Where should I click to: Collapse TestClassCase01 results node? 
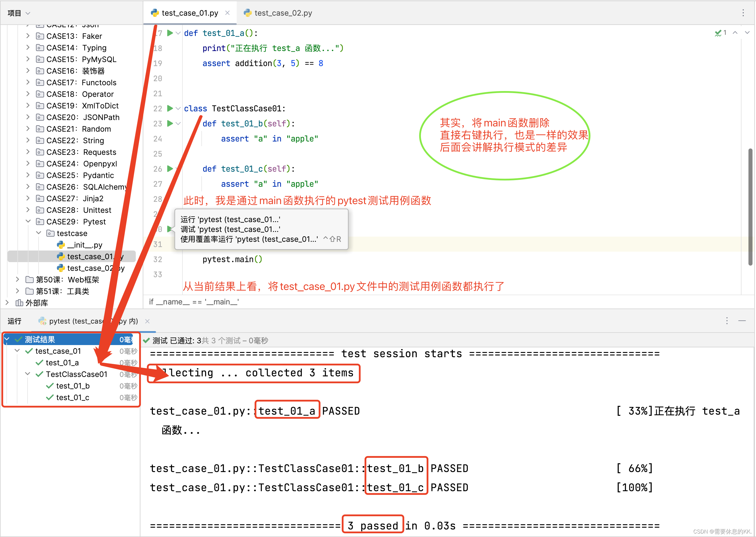[28, 374]
